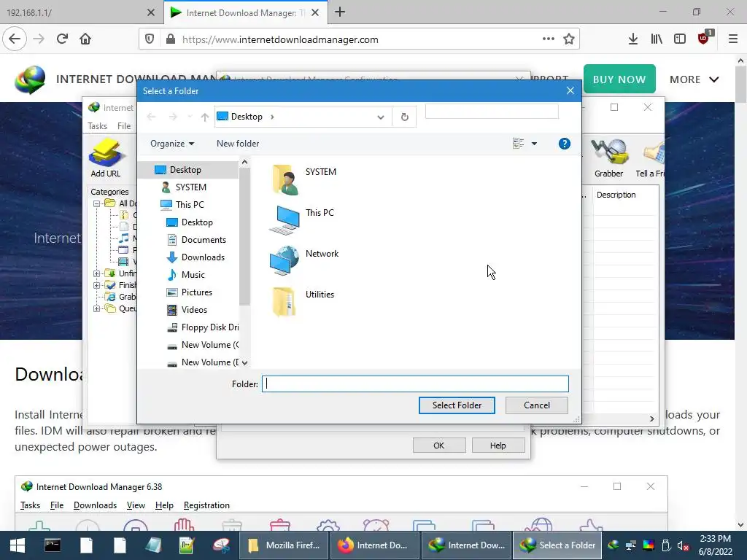Bookmark this page with star icon
The width and height of the screenshot is (747, 560).
[569, 39]
